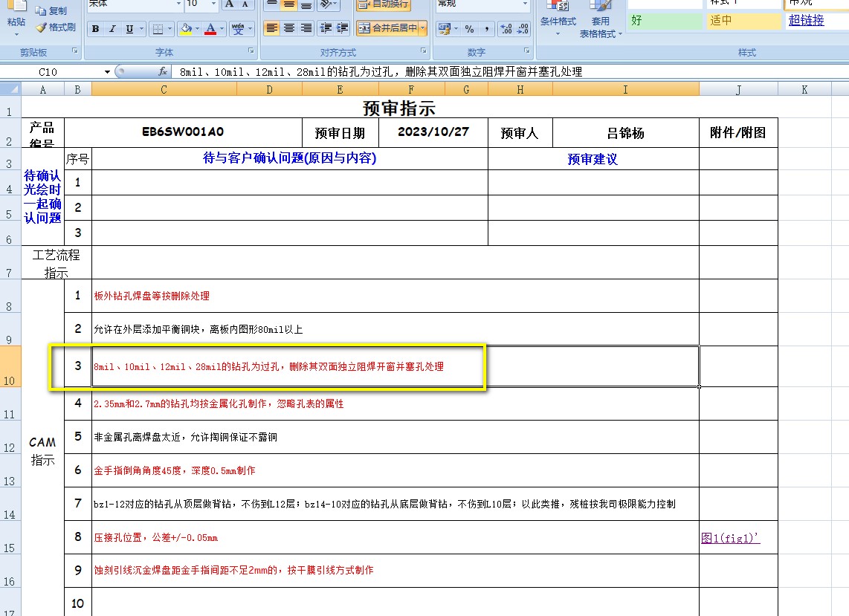Open the Name Box dropdown arrow
849x616 pixels.
(x=107, y=72)
